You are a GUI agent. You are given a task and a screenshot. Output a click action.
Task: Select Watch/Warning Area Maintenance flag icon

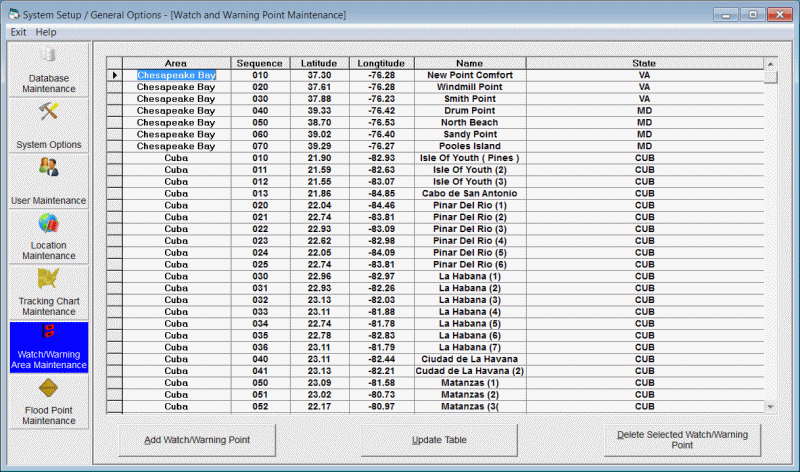click(48, 332)
